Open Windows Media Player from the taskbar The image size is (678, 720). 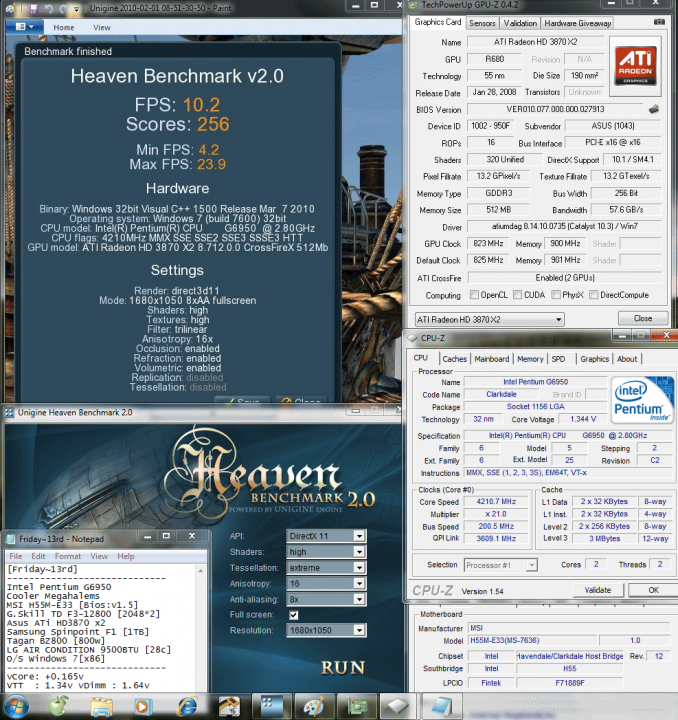tap(142, 707)
